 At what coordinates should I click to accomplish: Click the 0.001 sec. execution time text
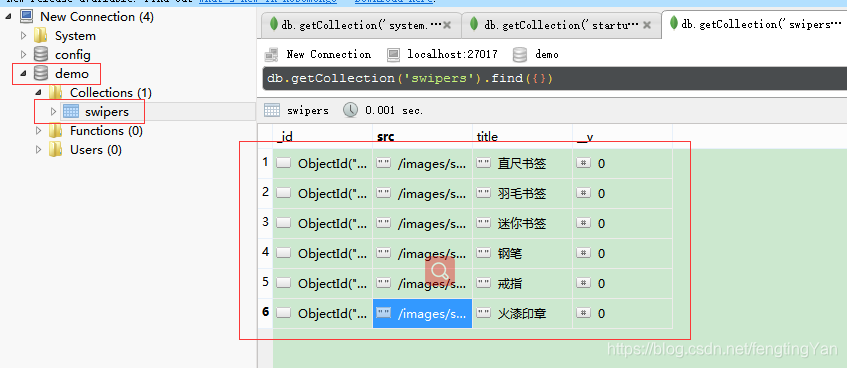(394, 111)
